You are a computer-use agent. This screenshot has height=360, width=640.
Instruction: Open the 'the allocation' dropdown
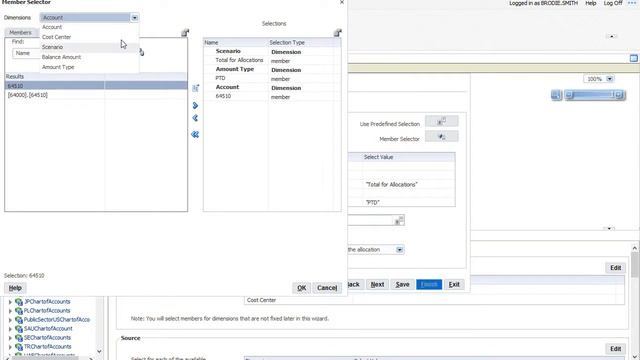399,249
